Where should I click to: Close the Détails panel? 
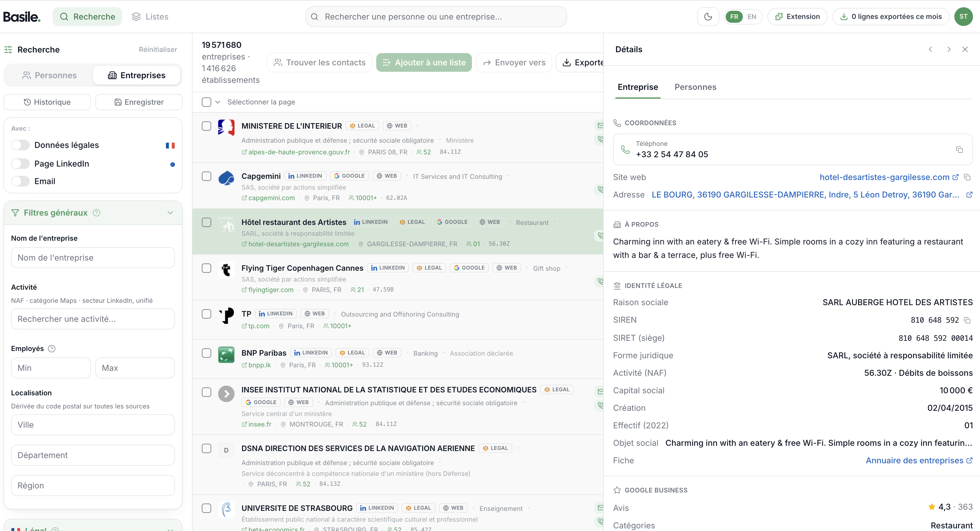[x=965, y=50]
